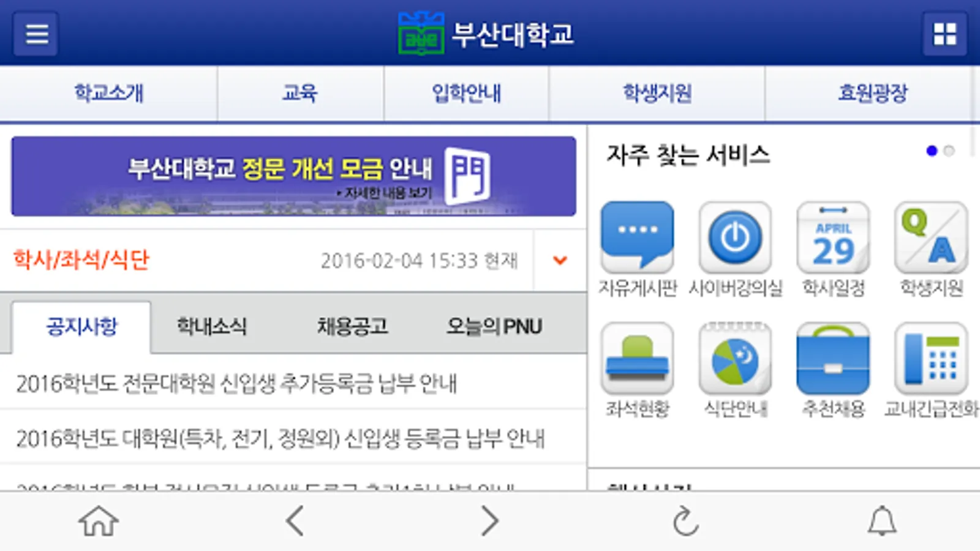The image size is (980, 551).
Task: Refresh the page
Action: coord(686,522)
